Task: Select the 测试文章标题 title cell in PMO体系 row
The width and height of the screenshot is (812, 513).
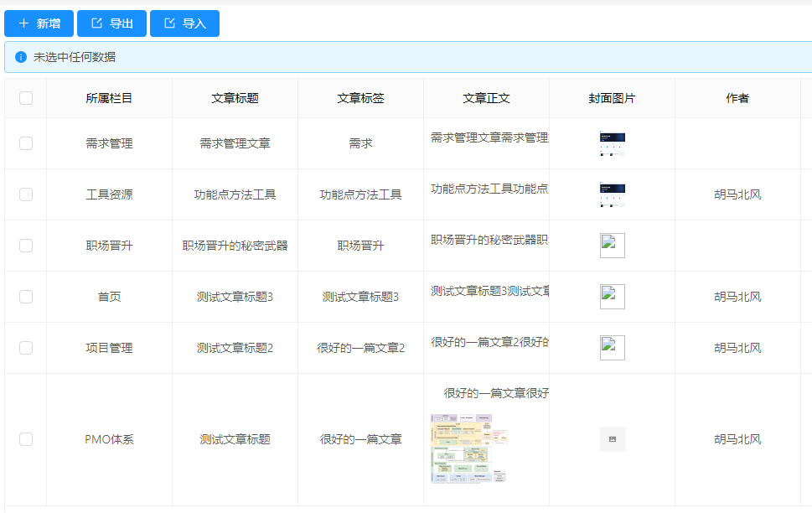Action: coord(235,439)
